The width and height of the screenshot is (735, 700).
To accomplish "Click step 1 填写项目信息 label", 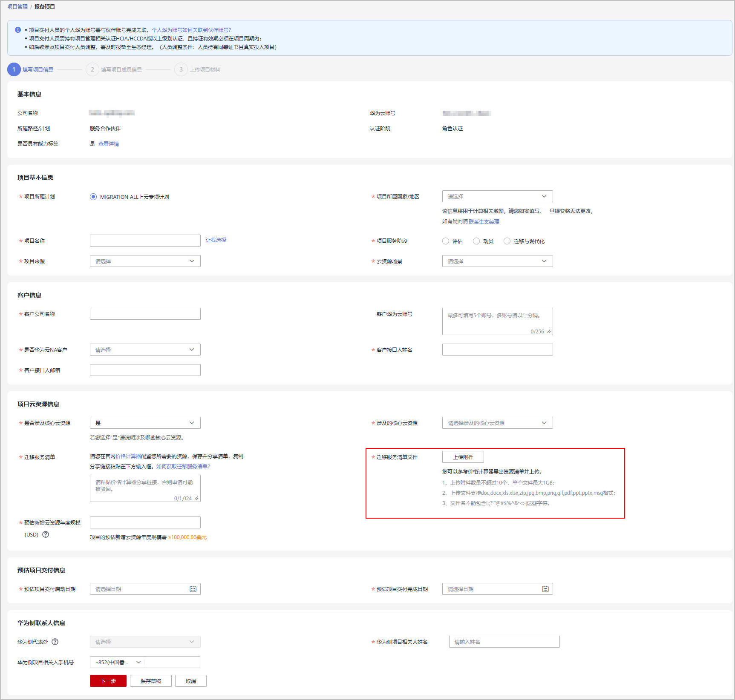I will 38,69.
